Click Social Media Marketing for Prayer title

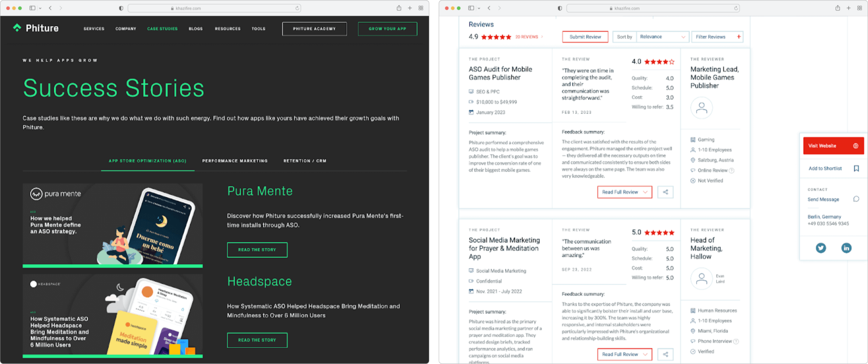click(x=504, y=248)
